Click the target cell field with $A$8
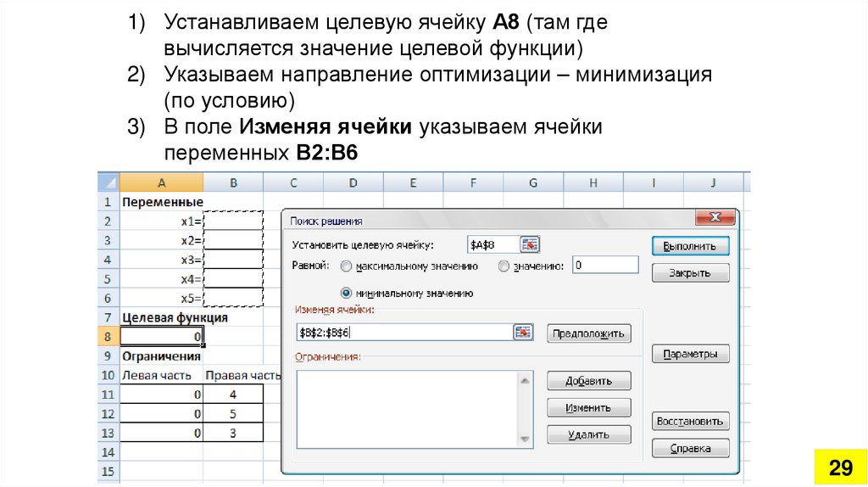The width and height of the screenshot is (868, 487). pos(492,244)
